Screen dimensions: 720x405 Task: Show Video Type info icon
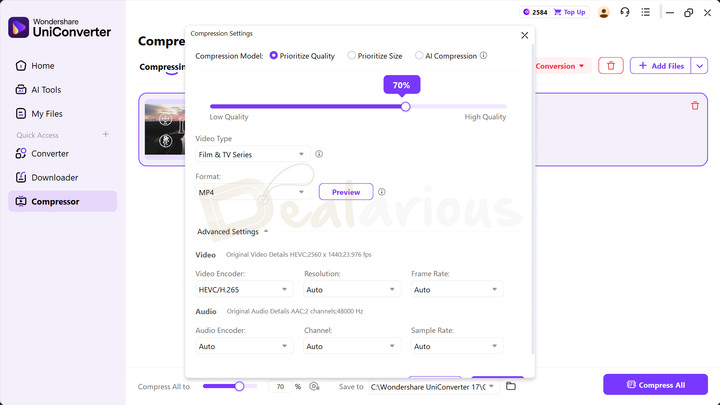[319, 154]
